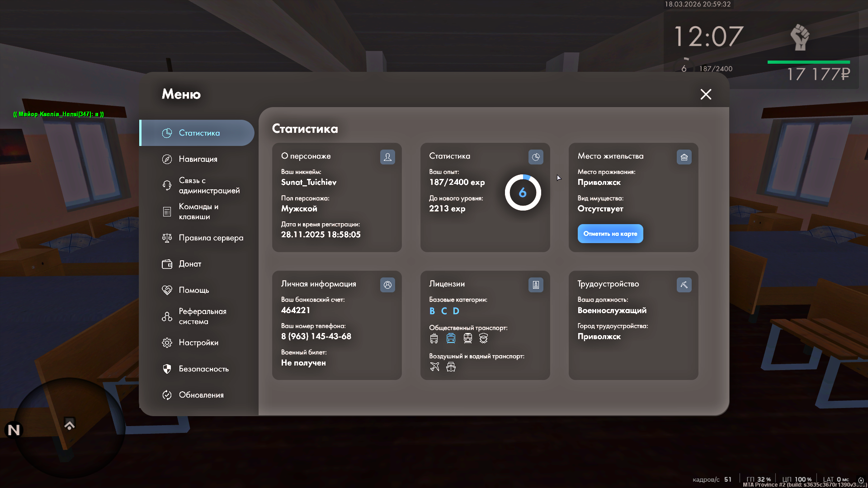Click the highlighted trolleybus transport icon
Screen dimensions: 868x488
pyautogui.click(x=451, y=338)
